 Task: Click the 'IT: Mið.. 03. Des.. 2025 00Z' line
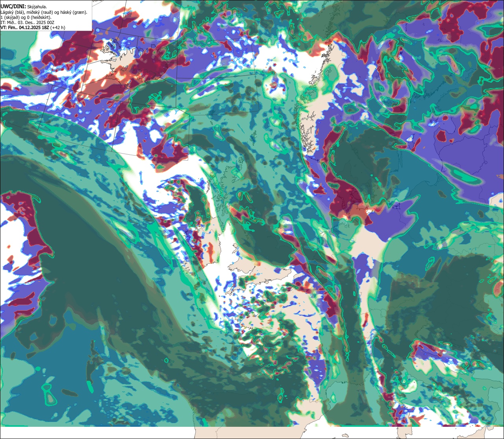27,22
